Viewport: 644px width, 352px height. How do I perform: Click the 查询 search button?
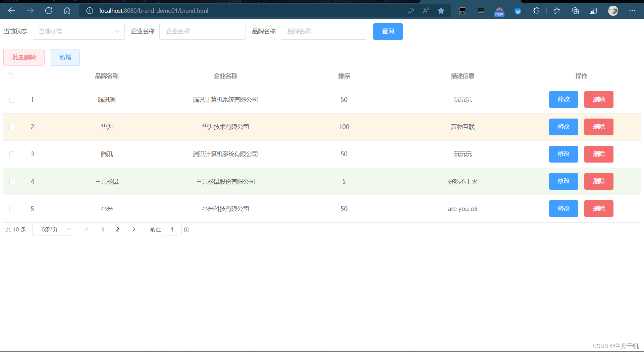tap(388, 31)
